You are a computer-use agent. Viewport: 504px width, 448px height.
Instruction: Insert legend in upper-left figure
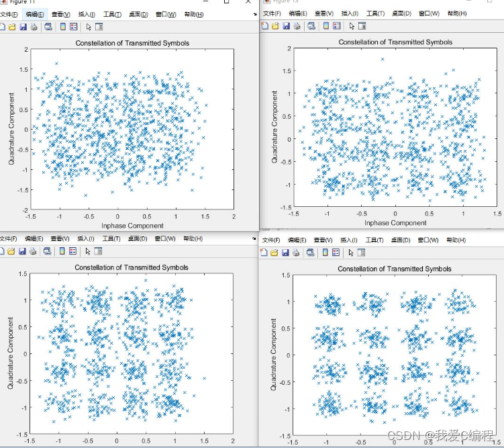point(74,27)
